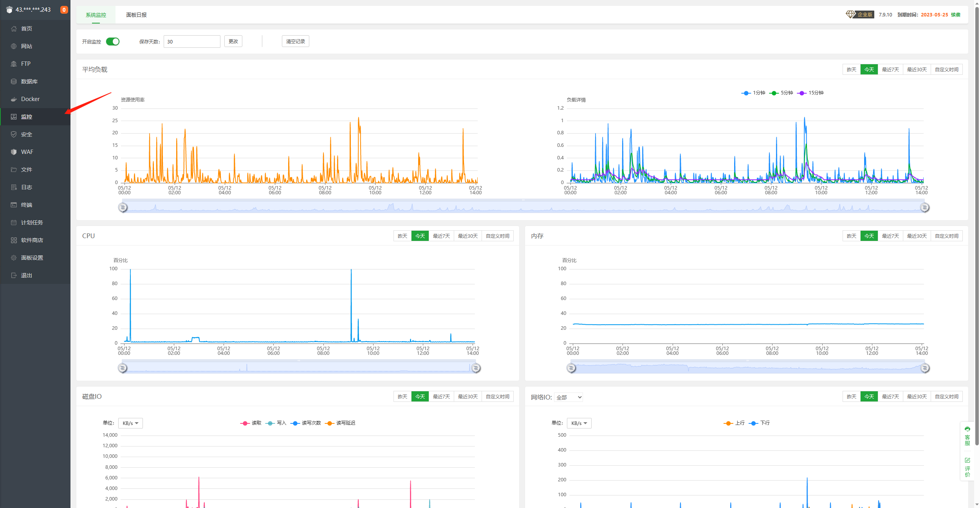Toggle the 5分钟 legend series
The image size is (980, 508).
(781, 93)
